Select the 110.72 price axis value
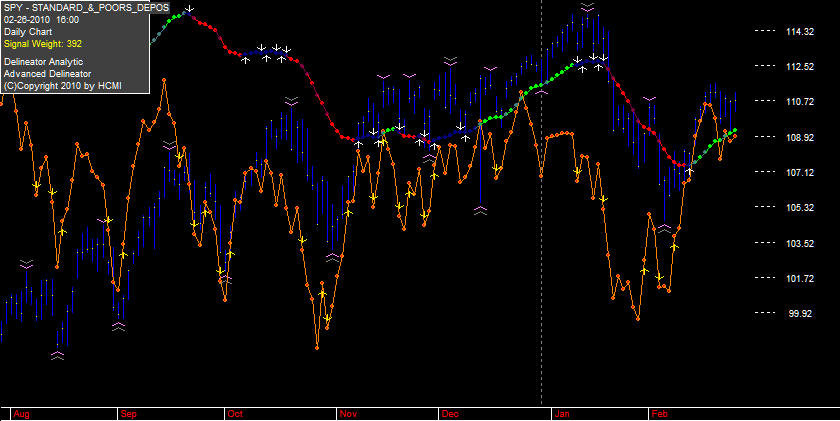 [x=800, y=101]
